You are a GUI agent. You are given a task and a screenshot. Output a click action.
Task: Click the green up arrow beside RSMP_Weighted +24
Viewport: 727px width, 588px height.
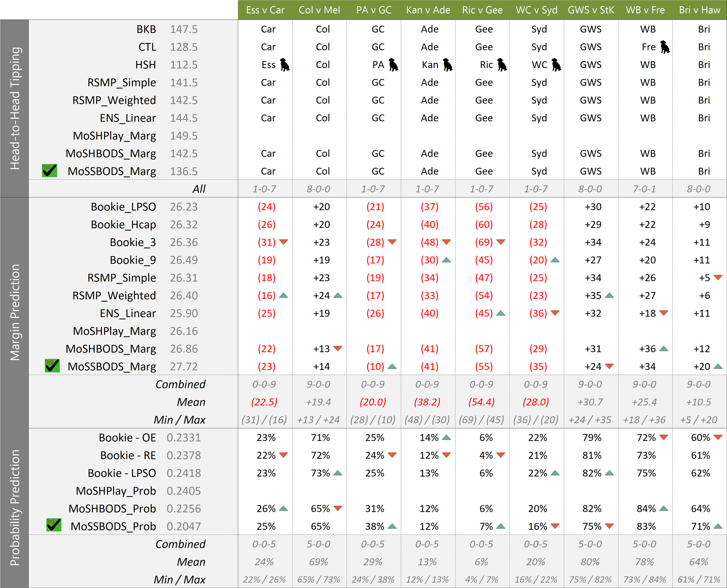[338, 296]
